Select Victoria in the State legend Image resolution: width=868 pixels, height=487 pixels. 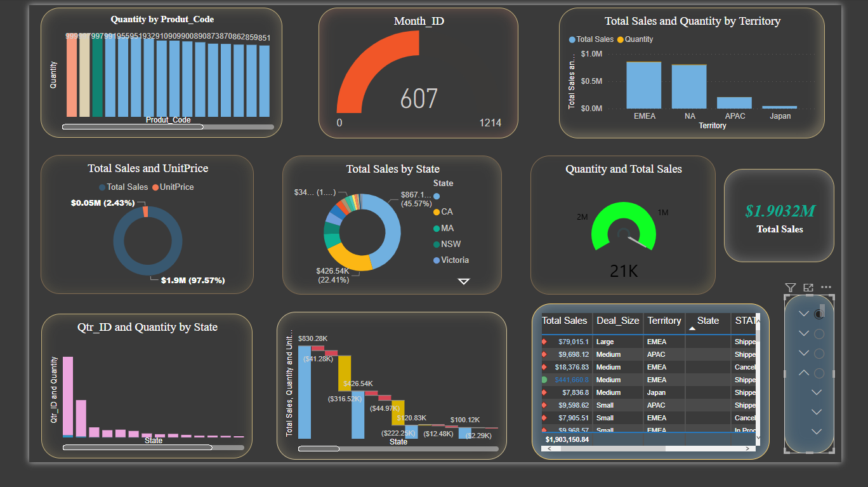click(451, 260)
